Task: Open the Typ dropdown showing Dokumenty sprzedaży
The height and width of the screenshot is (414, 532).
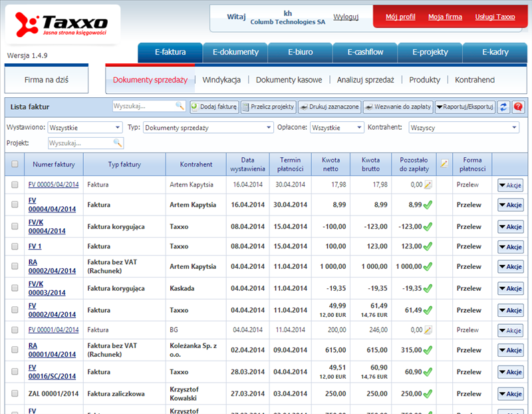Action: [208, 128]
